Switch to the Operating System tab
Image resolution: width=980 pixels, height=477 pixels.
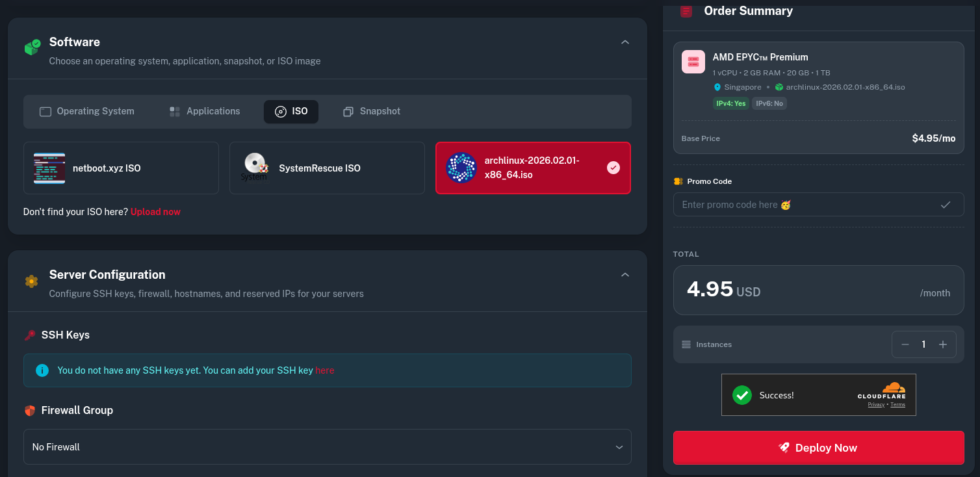[87, 111]
